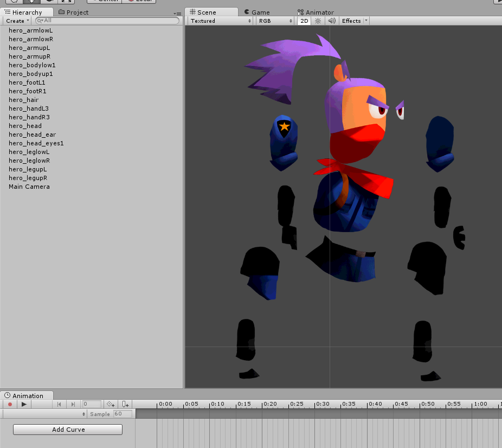The height and width of the screenshot is (448, 502).
Task: Select hero_legupR in the Hierarchy
Action: click(28, 177)
